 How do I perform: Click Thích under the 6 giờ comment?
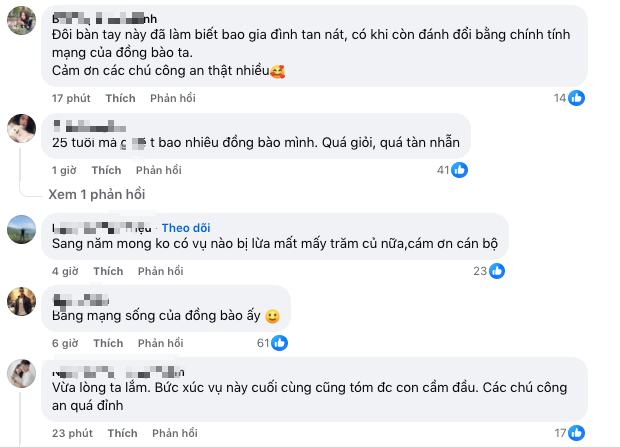click(x=108, y=343)
